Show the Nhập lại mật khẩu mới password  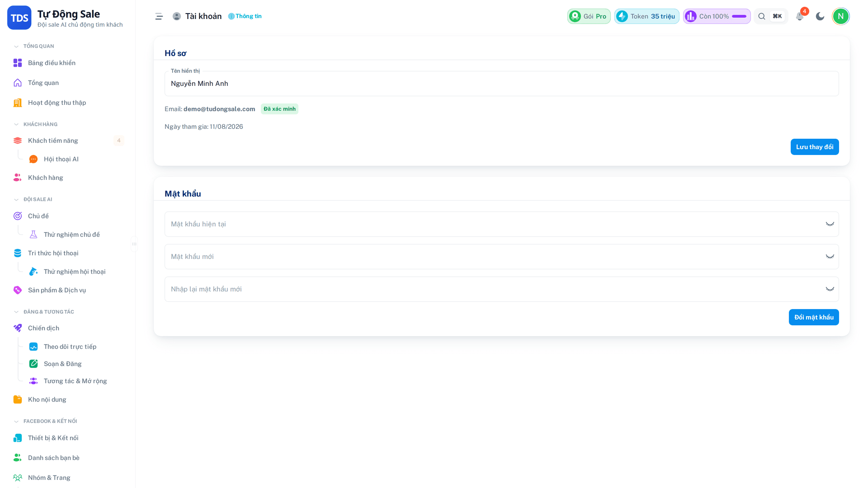tap(830, 289)
